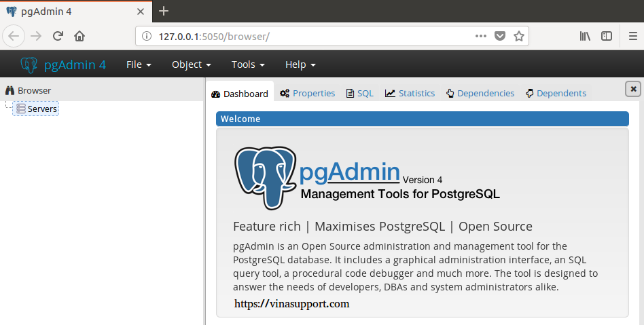Click the Browser panel binoculars icon
644x325 pixels.
(10, 90)
